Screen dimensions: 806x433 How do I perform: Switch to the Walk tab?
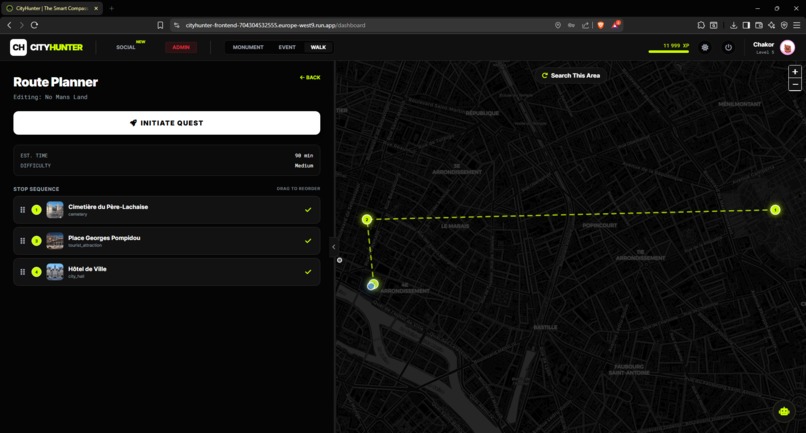click(318, 47)
